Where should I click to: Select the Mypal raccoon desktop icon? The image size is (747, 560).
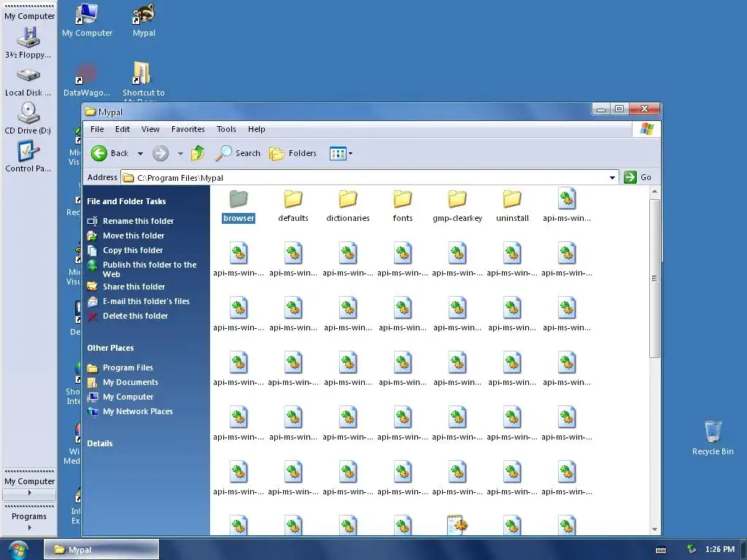[144, 20]
